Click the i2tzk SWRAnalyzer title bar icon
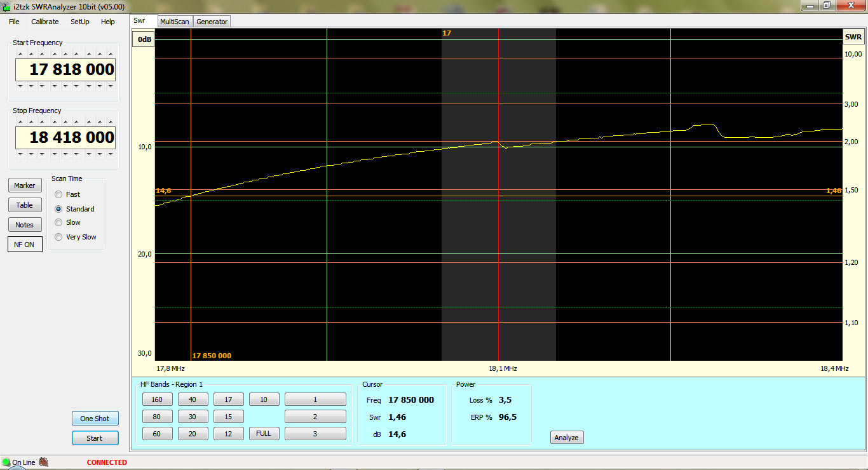The image size is (868, 470). click(6, 6)
